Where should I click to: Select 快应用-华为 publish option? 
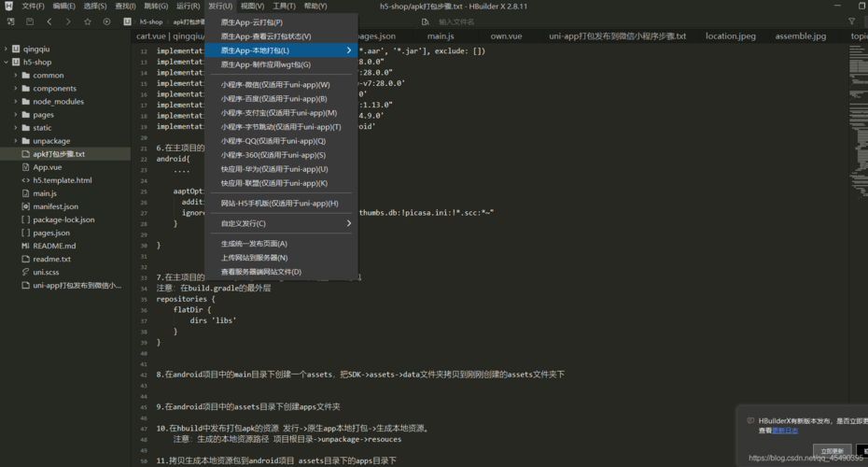tap(281, 169)
